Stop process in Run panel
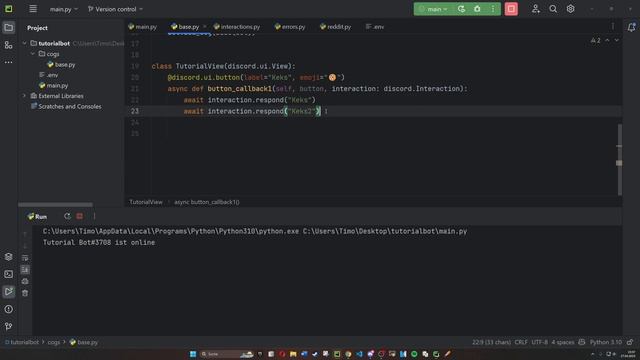 tap(80, 216)
